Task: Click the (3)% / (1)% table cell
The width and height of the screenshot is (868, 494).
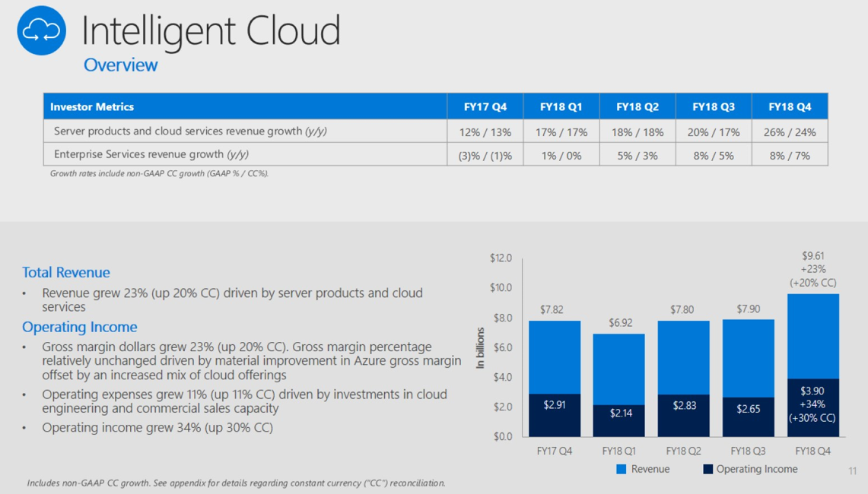Action: (x=485, y=156)
